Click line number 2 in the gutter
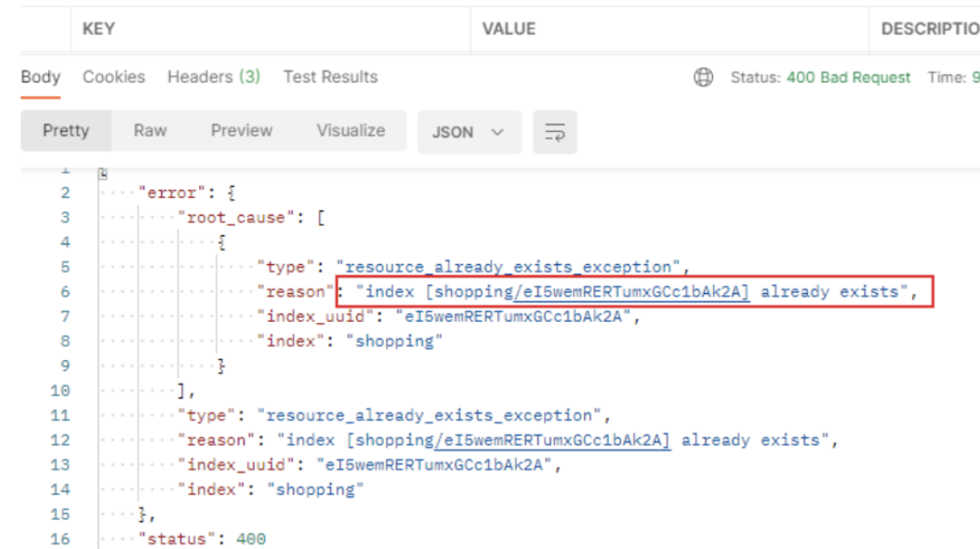The image size is (980, 549). click(65, 194)
